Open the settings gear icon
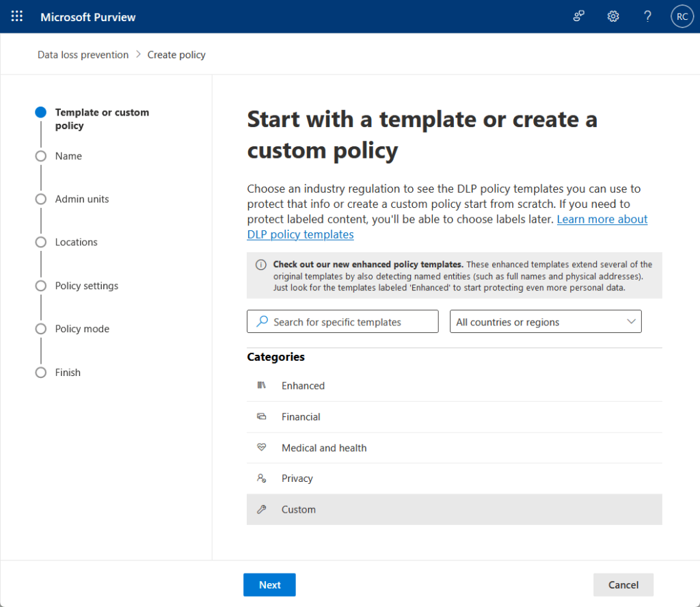700x607 pixels. (613, 16)
